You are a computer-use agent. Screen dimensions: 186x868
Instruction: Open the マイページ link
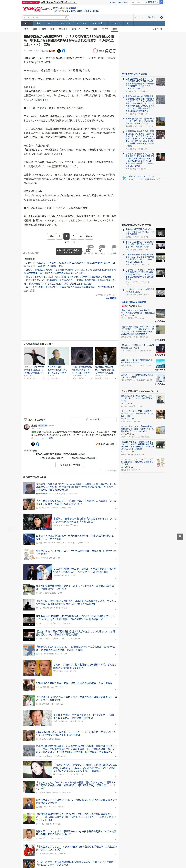(139, 18)
